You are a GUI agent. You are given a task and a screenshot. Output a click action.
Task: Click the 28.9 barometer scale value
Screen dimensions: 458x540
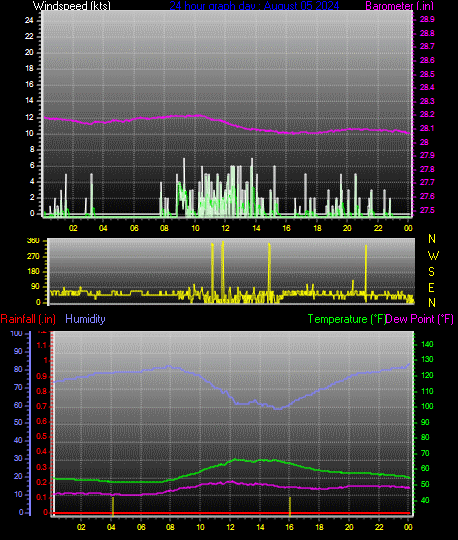click(x=427, y=19)
